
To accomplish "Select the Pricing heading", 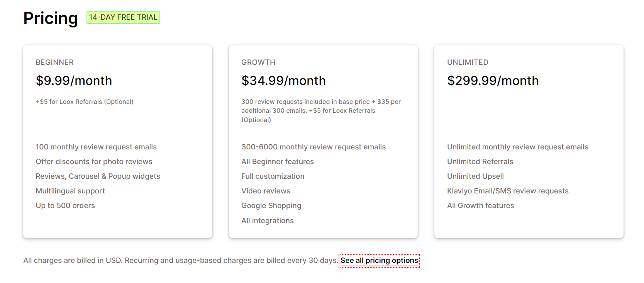I will click(x=51, y=18).
